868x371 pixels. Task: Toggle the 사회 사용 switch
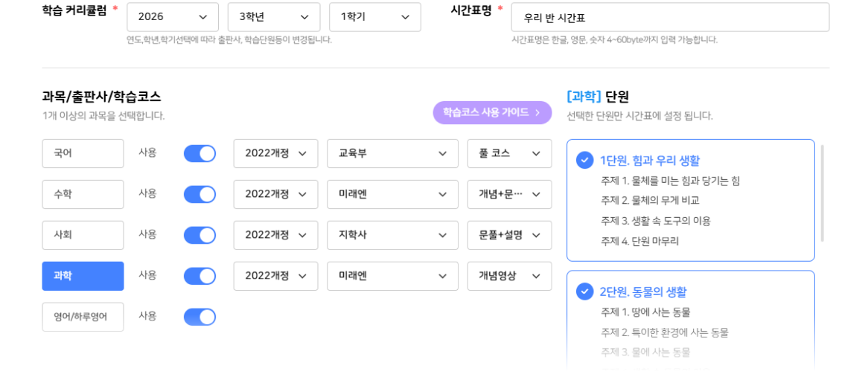(200, 235)
